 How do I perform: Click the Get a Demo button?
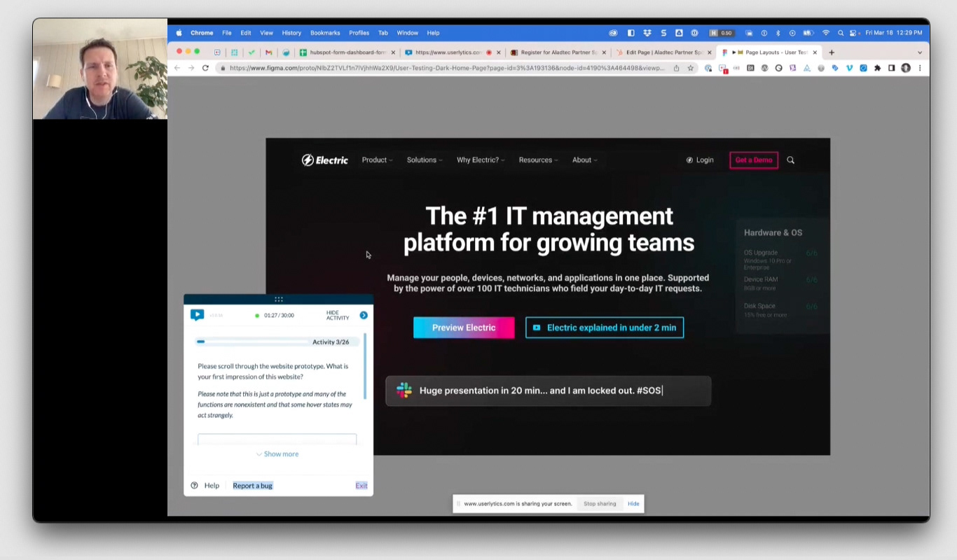[754, 160]
